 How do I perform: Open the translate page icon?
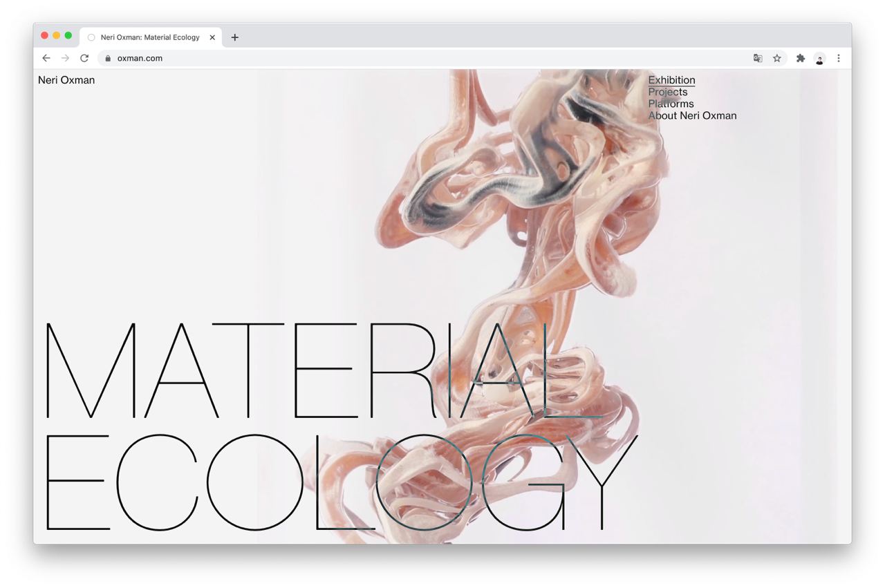pos(758,58)
